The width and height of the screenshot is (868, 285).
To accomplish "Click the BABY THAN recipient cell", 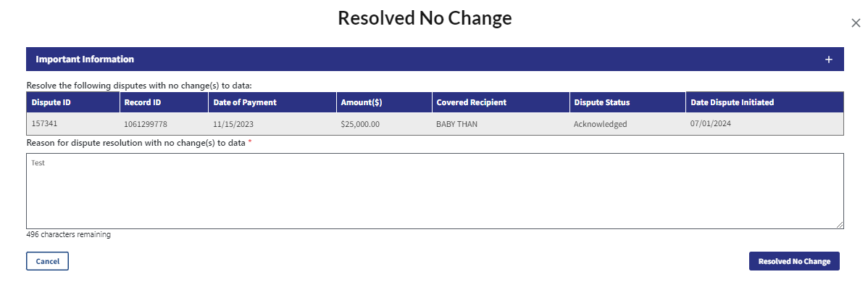I will pyautogui.click(x=501, y=124).
